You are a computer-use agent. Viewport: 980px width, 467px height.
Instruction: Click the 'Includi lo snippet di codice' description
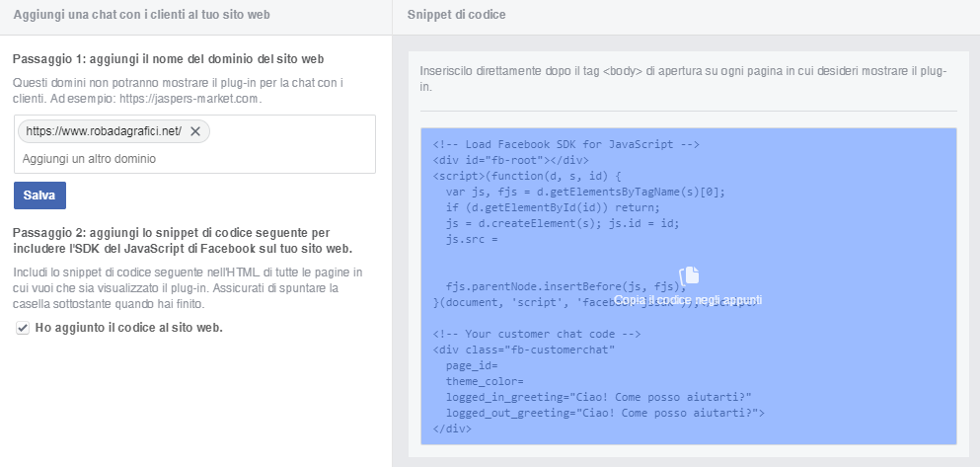pos(188,288)
